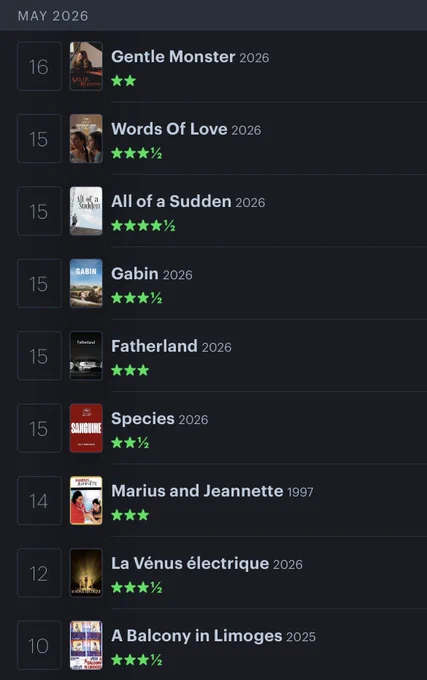The image size is (427, 680).
Task: Select the 12 date box entry
Action: click(39, 573)
